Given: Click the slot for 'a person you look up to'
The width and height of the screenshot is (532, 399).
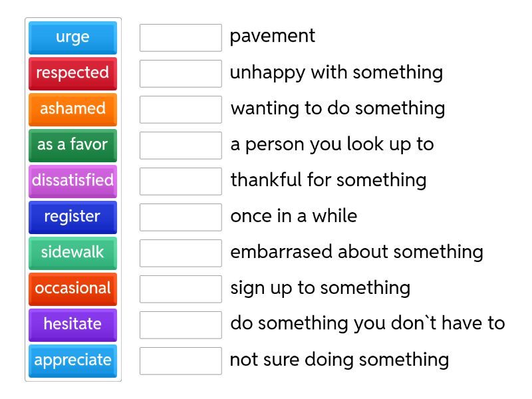Looking at the screenshot, I should click(180, 145).
